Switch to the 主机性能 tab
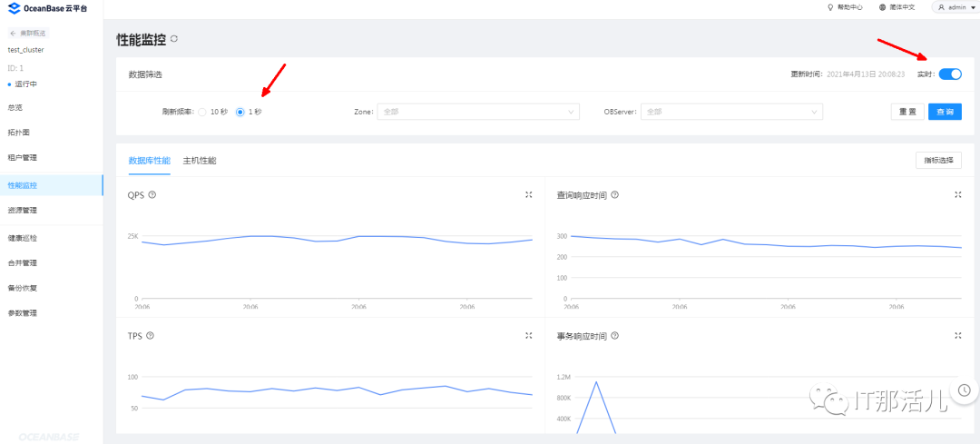Image resolution: width=980 pixels, height=444 pixels. (200, 161)
